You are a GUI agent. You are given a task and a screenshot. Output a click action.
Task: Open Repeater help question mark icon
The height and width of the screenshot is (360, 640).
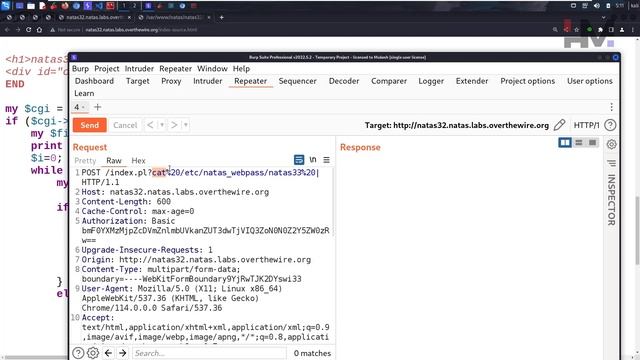tap(610, 125)
